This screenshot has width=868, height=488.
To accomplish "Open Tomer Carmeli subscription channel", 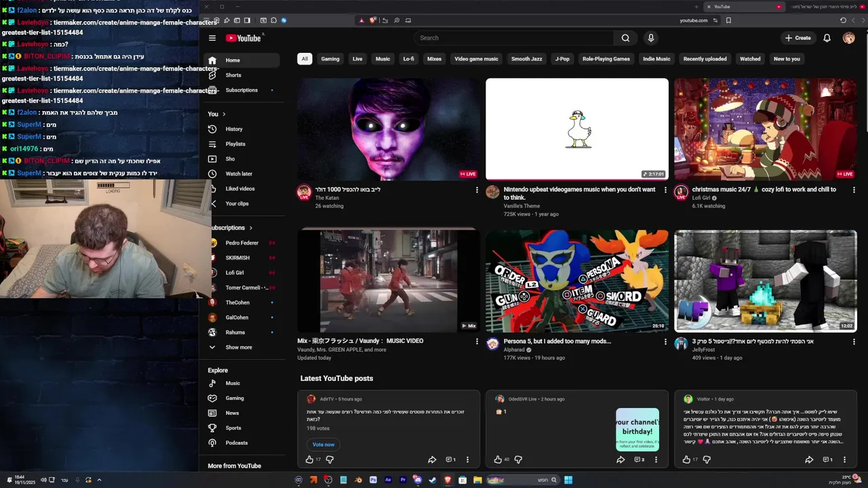I will tap(242, 287).
